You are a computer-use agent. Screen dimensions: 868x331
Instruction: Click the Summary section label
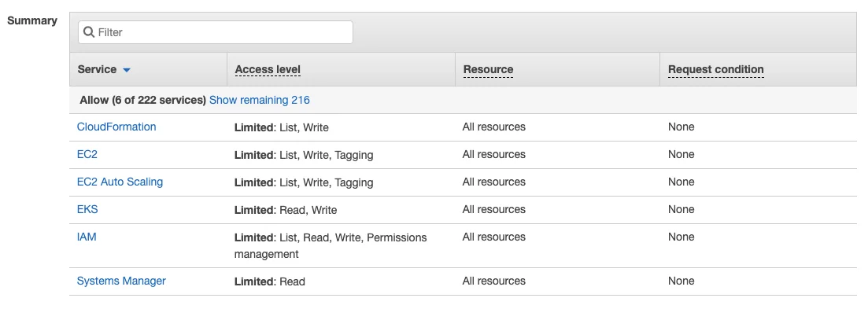(32, 20)
